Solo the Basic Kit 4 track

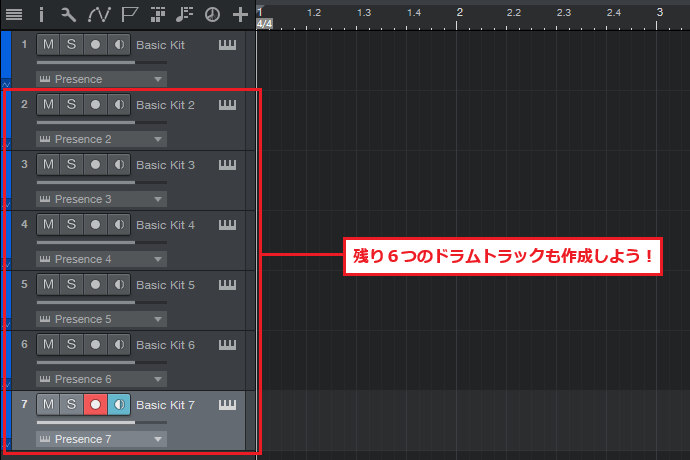(71, 224)
